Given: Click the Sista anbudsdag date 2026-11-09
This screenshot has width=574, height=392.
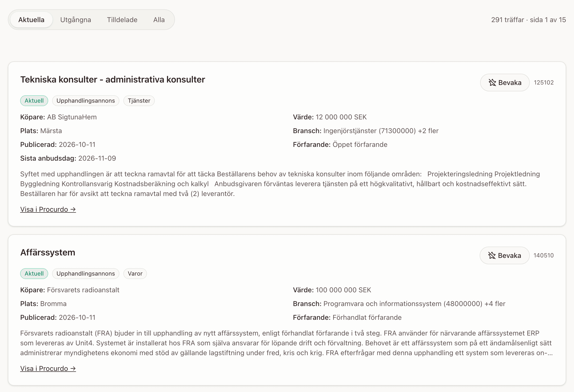Looking at the screenshot, I should (97, 158).
